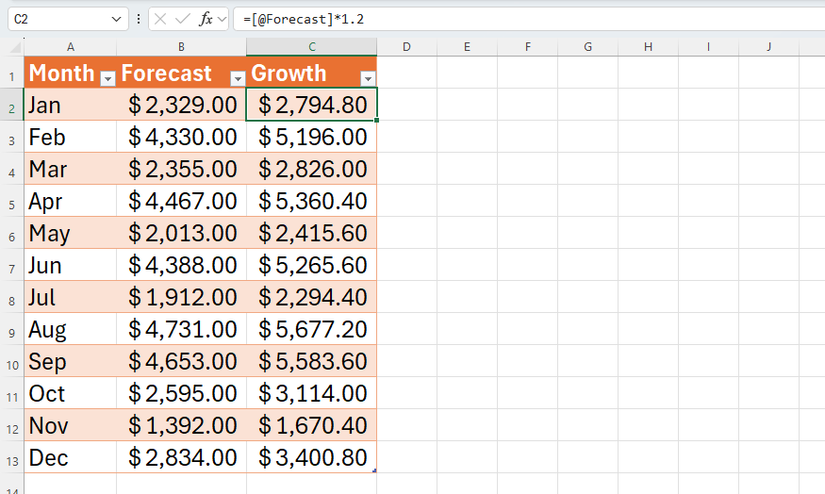The width and height of the screenshot is (825, 494).
Task: Click the $2,794.80 growth cell
Action: click(311, 105)
